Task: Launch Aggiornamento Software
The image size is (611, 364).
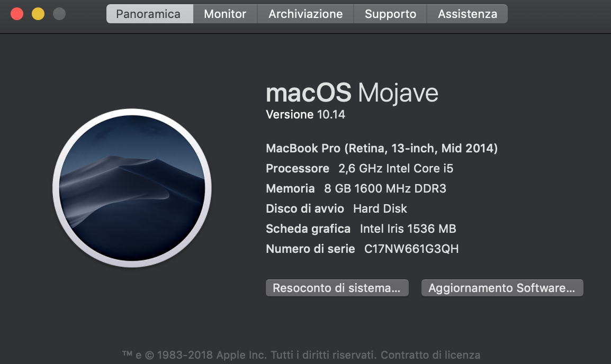Action: pos(502,288)
